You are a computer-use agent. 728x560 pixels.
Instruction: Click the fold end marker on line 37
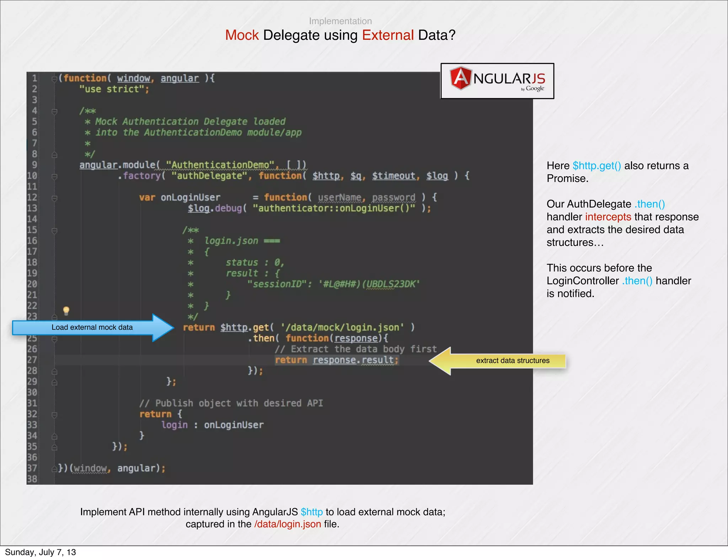(x=54, y=469)
